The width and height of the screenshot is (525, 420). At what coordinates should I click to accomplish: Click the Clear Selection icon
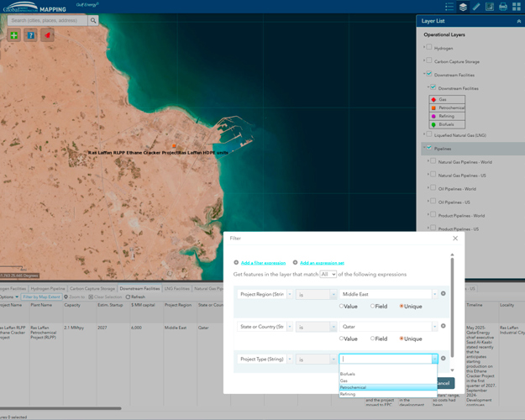click(91, 297)
